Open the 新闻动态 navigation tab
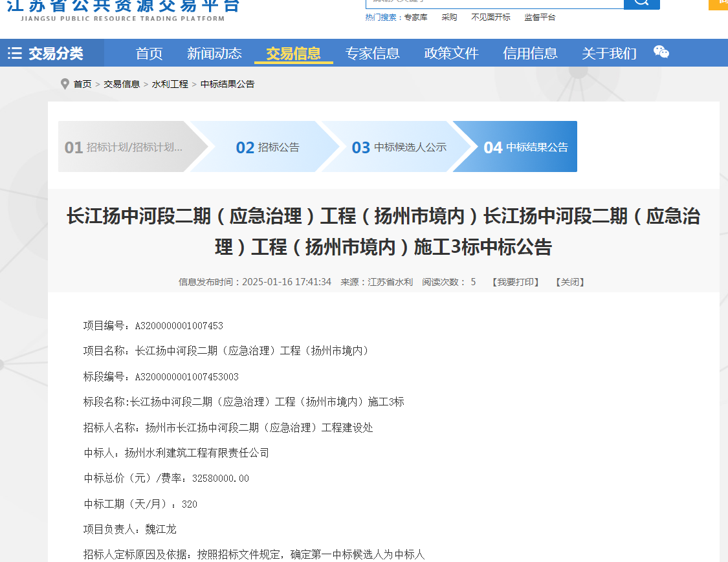The width and height of the screenshot is (728, 562). click(214, 53)
